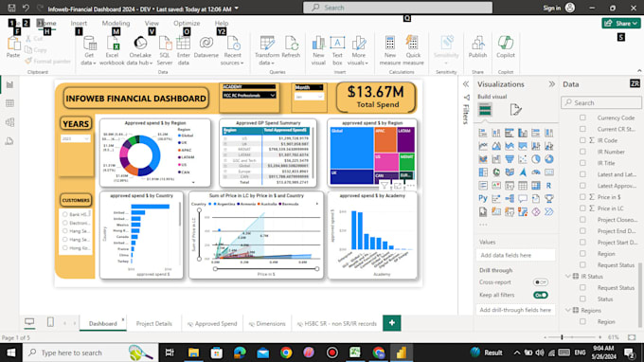Screen dimensions: 644x362
Task: Toggle the Keep all filters switch
Action: coord(540,295)
